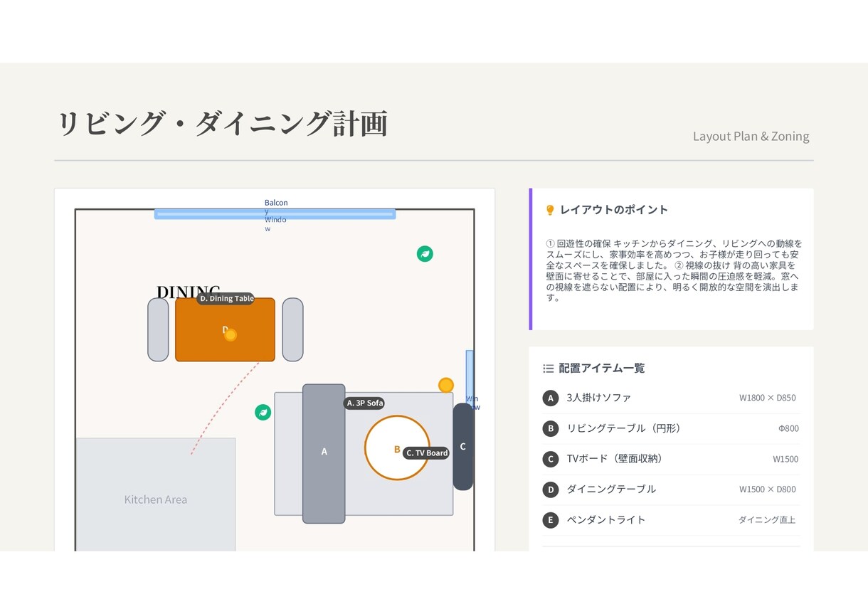This screenshot has width=868, height=614.
Task: Click the circled D badge for ダイニングテーブル
Action: [x=550, y=489]
